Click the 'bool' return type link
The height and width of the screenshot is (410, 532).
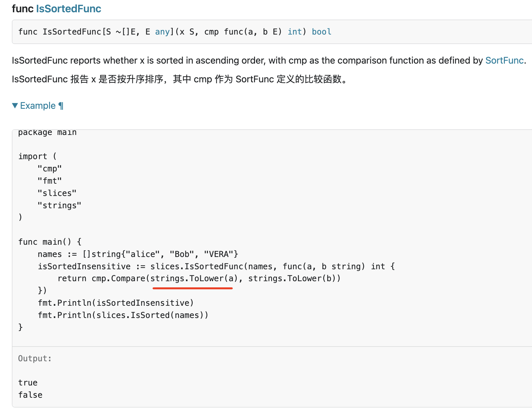(322, 32)
